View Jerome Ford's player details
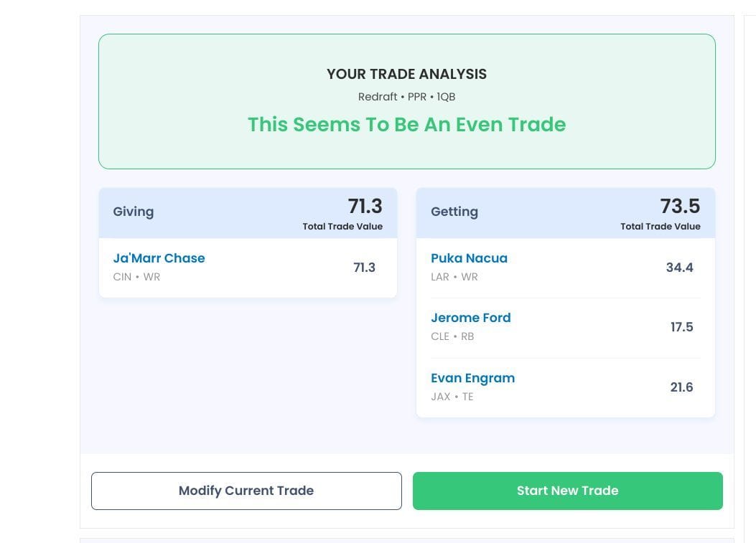Viewport: 756px width, 543px height. (471, 318)
